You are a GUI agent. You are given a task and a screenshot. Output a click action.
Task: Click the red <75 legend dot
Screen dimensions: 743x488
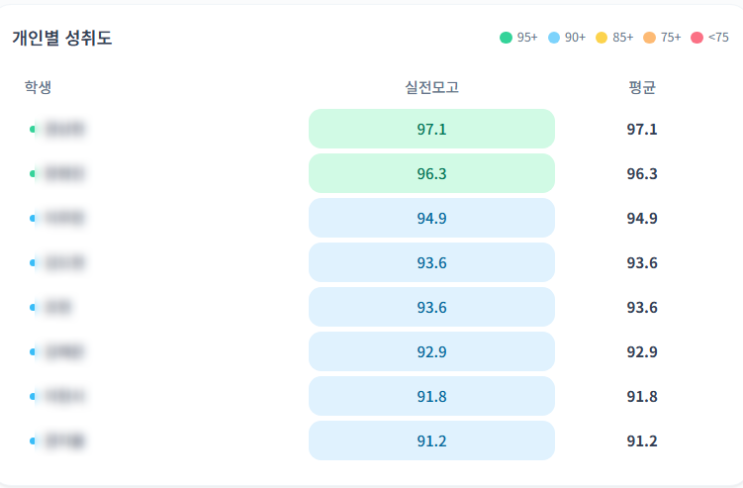click(x=698, y=38)
